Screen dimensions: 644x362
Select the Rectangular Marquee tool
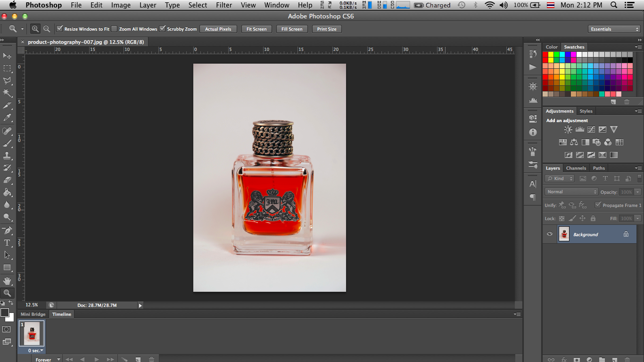coord(7,68)
